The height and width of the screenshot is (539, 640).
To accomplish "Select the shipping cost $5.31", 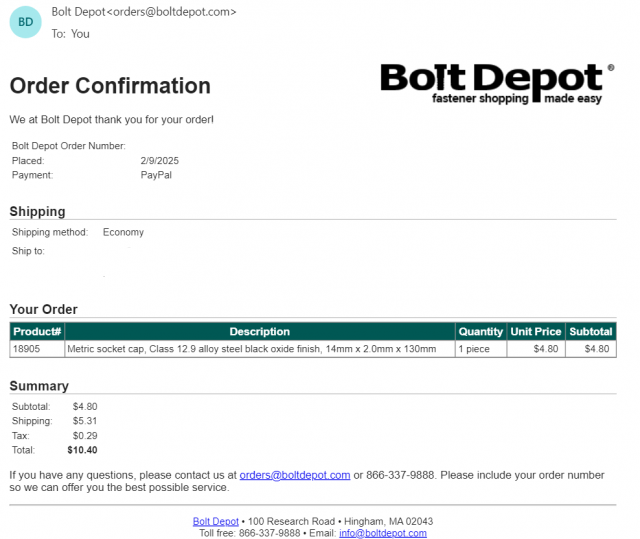I will 85,421.
